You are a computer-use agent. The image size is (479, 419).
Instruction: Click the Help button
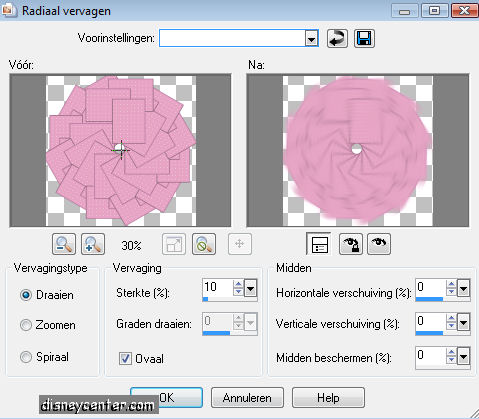coord(328,398)
